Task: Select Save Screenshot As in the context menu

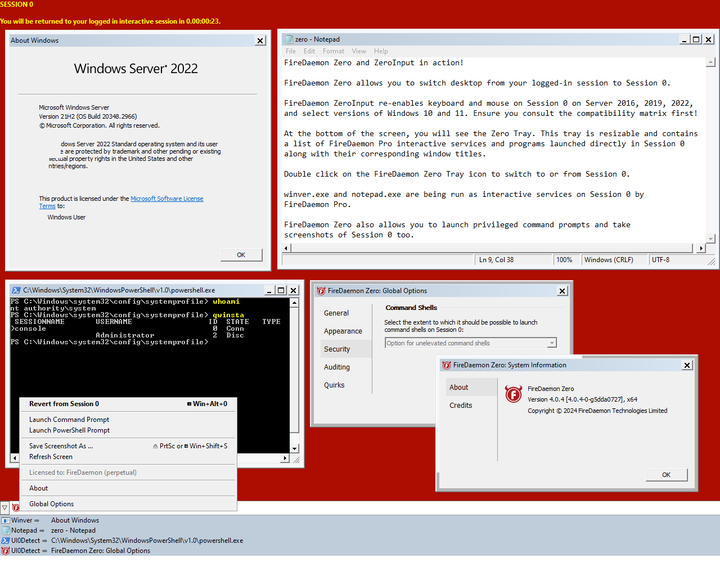Action: [x=129, y=446]
